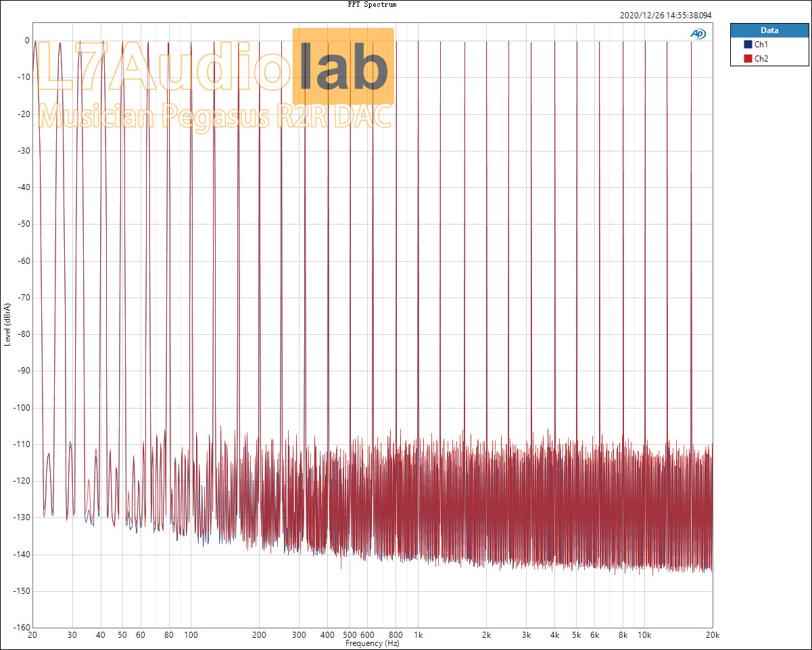Click the timestamp 2020/12/26 14:55:38.094

click(x=665, y=16)
